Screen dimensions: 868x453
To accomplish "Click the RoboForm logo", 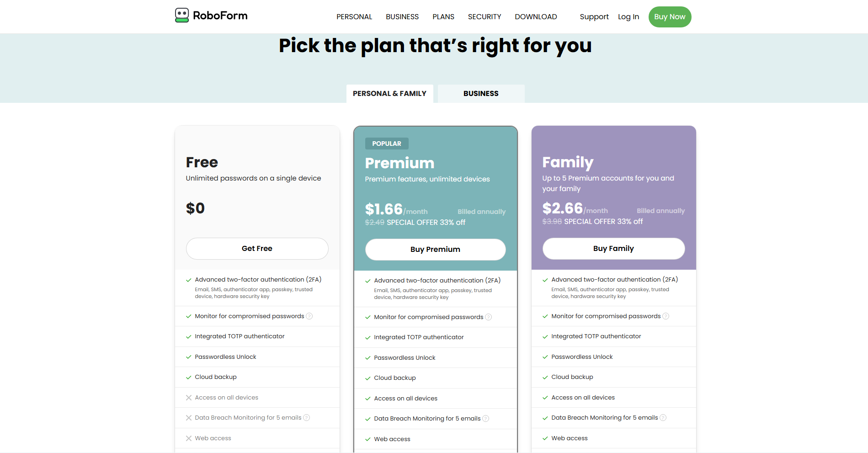I will tap(210, 15).
